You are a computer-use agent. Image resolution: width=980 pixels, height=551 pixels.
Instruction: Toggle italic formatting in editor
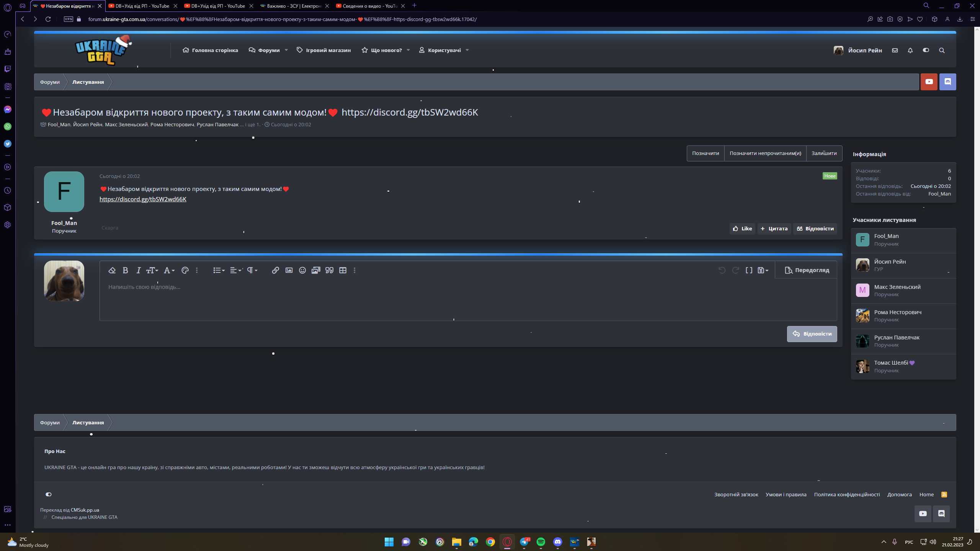pyautogui.click(x=138, y=270)
